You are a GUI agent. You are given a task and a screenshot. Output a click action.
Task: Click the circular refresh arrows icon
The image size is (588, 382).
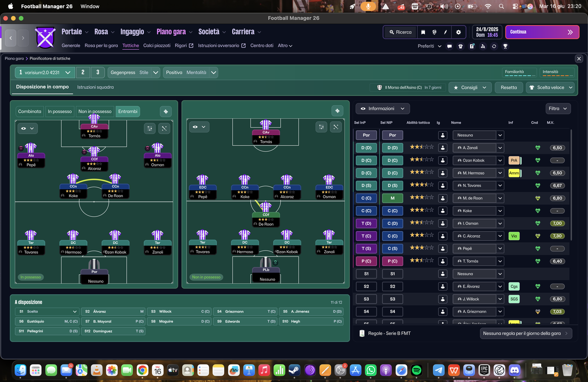(494, 46)
